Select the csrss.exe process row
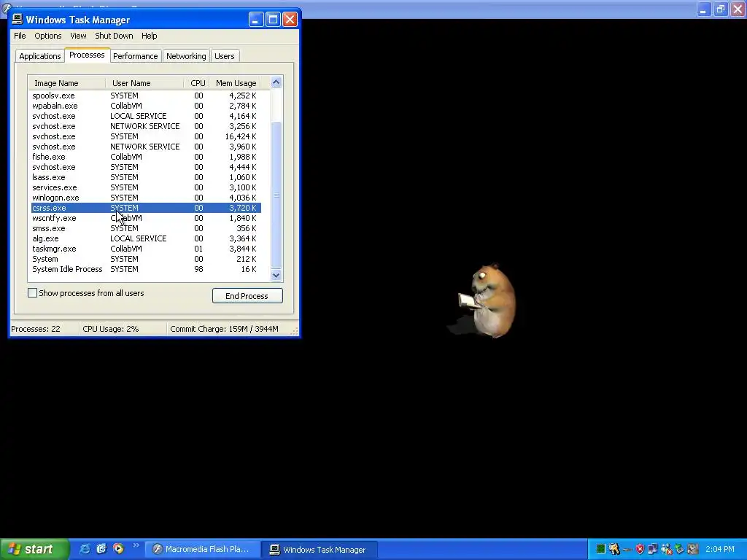Screen dimensions: 747x560 146,208
